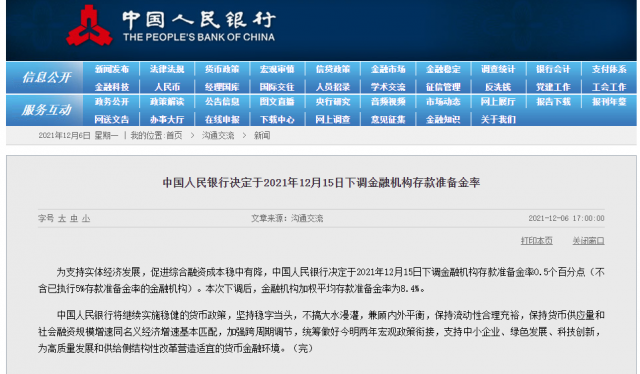Screen dimensions: 640x374
Task: Select the large font size option 大
Action: tap(62, 218)
